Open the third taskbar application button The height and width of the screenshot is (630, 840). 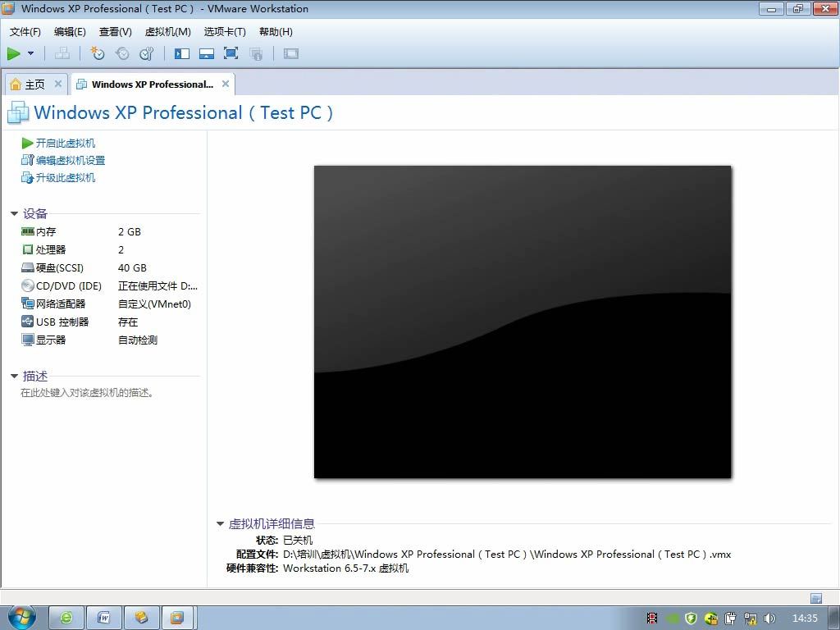[141, 618]
